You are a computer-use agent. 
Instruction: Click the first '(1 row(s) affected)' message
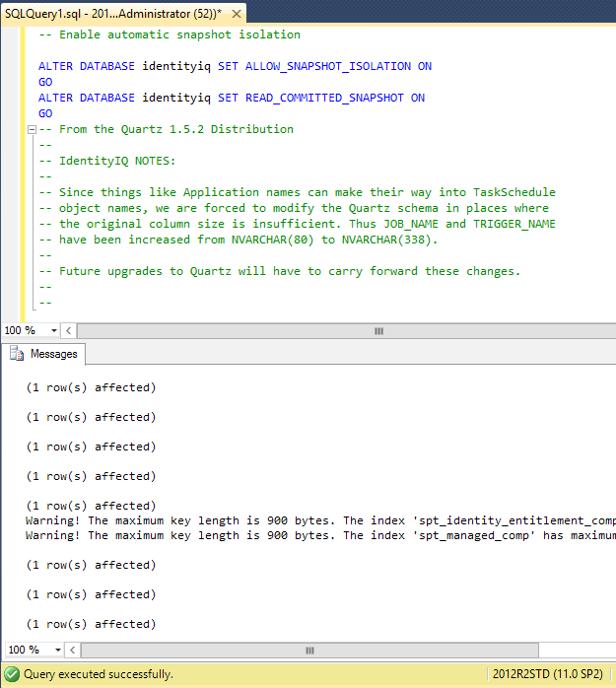point(91,388)
